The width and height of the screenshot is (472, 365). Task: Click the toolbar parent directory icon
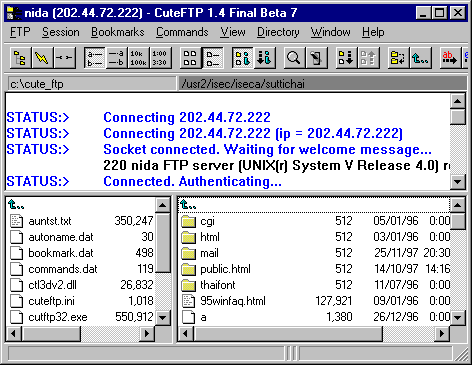point(420,58)
